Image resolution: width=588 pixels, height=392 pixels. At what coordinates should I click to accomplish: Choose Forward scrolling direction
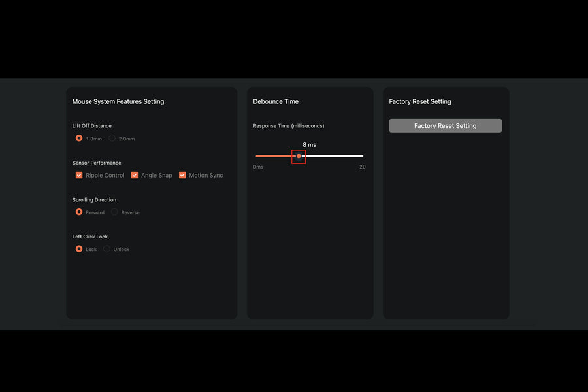(x=79, y=212)
